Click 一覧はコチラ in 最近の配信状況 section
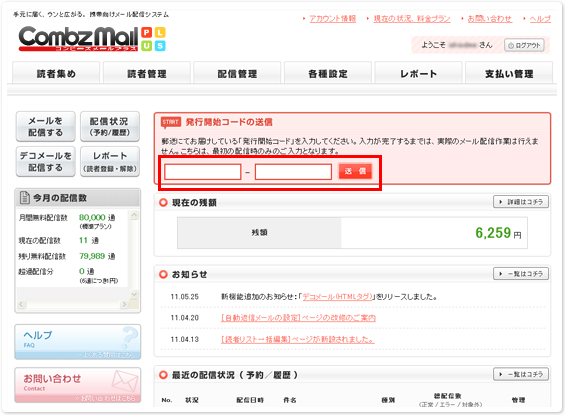The width and height of the screenshot is (565, 415). 521,374
